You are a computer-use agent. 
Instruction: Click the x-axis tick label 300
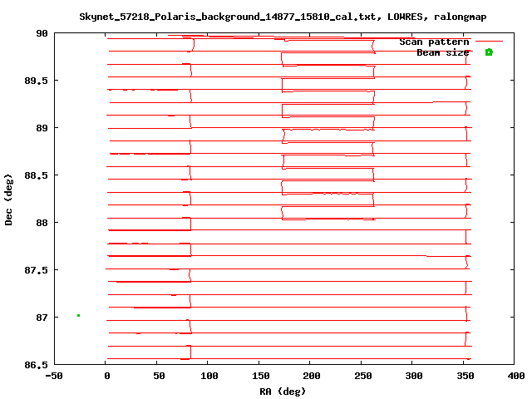point(414,376)
